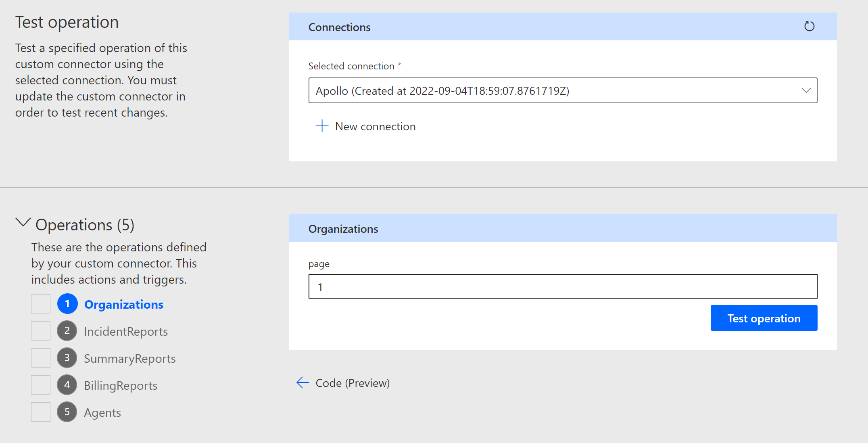Click the number 4 circle badge

pos(67,385)
